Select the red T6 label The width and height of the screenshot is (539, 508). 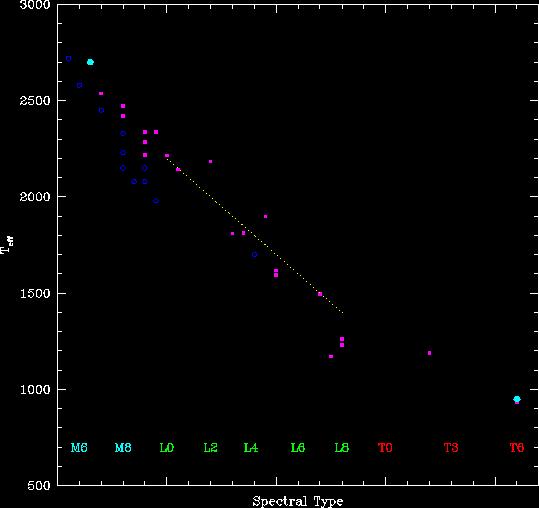[517, 448]
